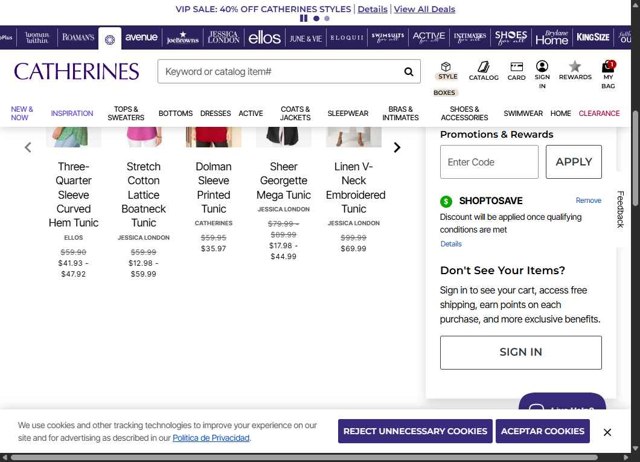Open Shoes & Accessories menu
Screen dimensions: 640x462
(464, 113)
